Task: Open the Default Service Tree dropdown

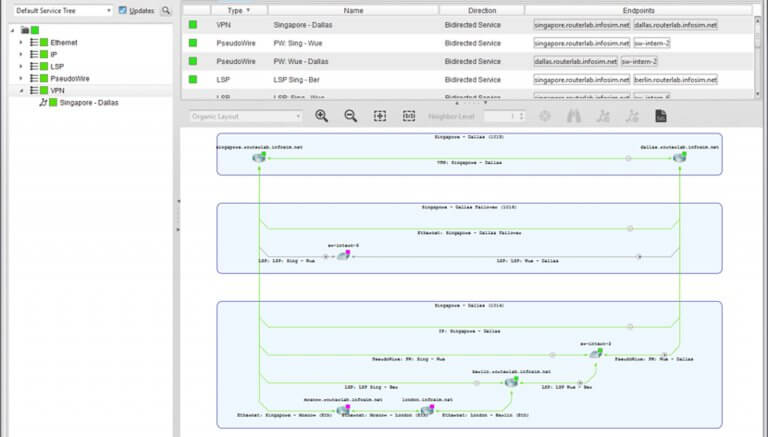Action: point(64,10)
